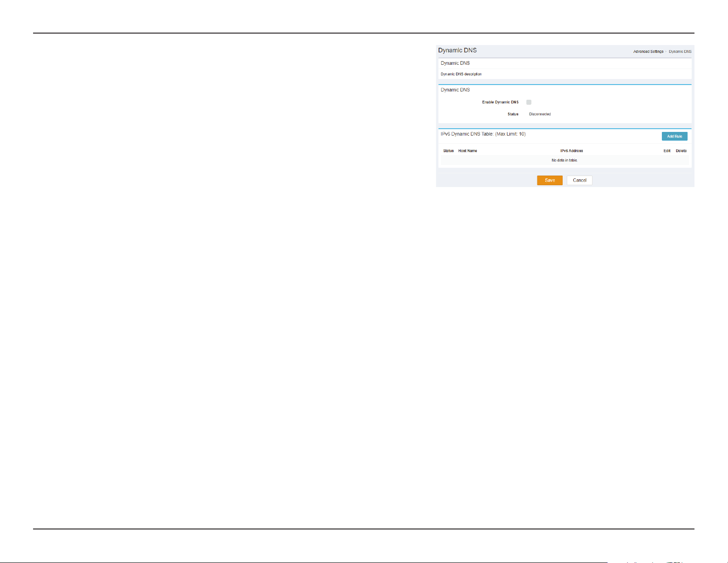Click the IPv6 Dynamic DNS Table heading
Image resolution: width=728 pixels, height=563 pixels.
pos(483,134)
